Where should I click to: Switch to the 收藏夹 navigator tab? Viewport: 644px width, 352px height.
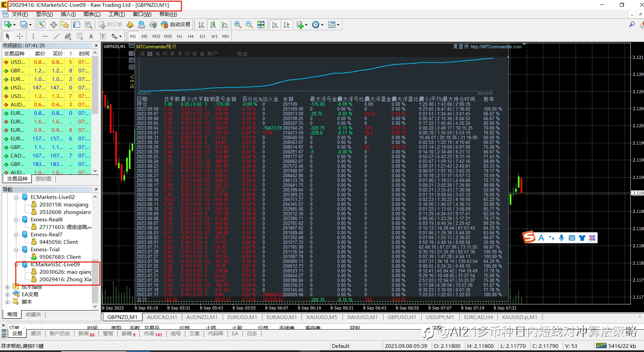[x=33, y=315]
